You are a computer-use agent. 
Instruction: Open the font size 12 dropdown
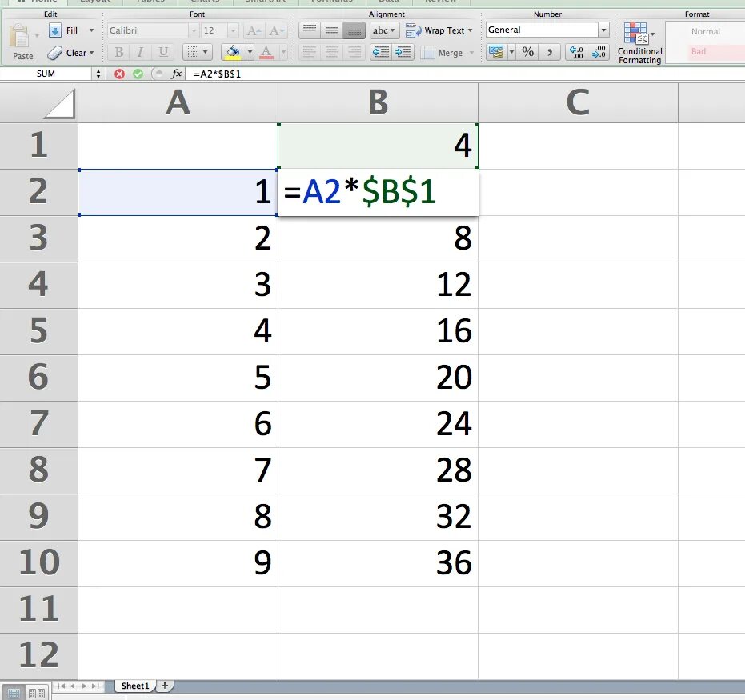[234, 31]
